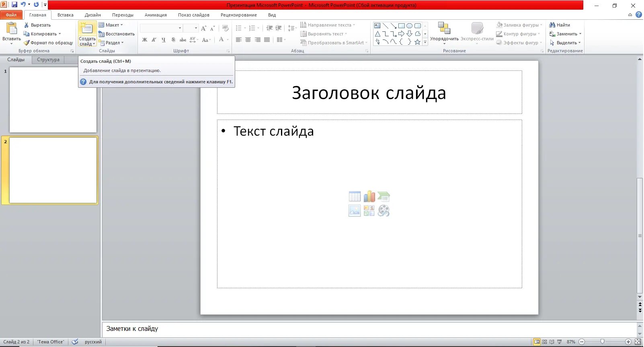
Task: Click the Decrease Font Size icon
Action: [x=212, y=28]
